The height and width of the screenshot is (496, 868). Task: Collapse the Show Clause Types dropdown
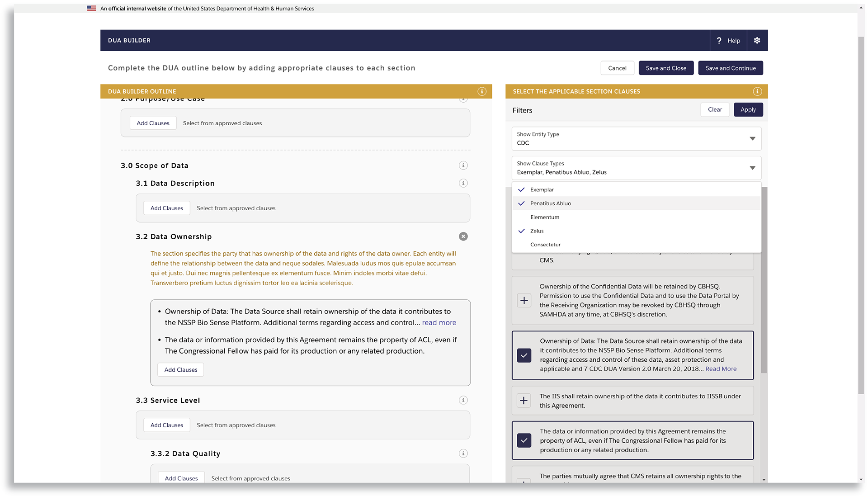coord(752,168)
